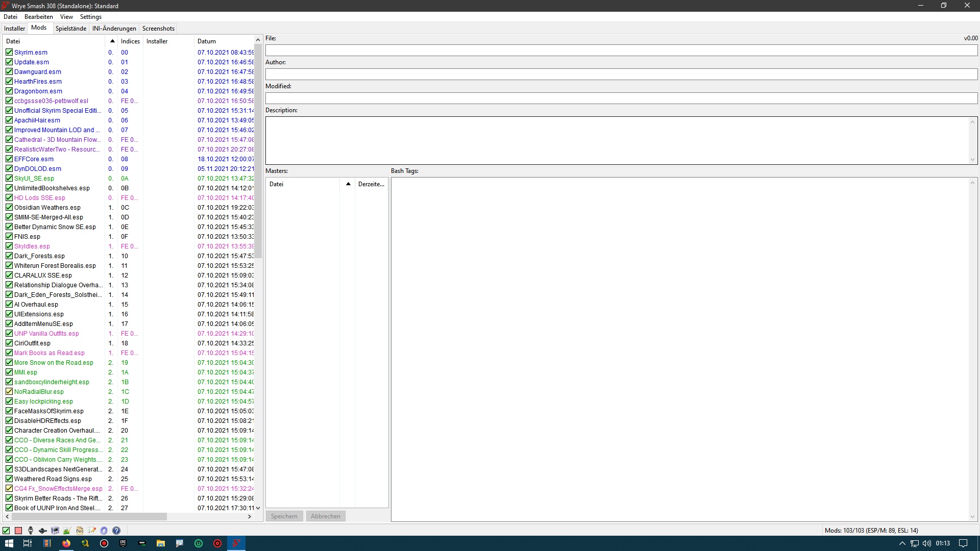Toggle the Obsidian Weathers.esp checkbox

click(x=9, y=208)
